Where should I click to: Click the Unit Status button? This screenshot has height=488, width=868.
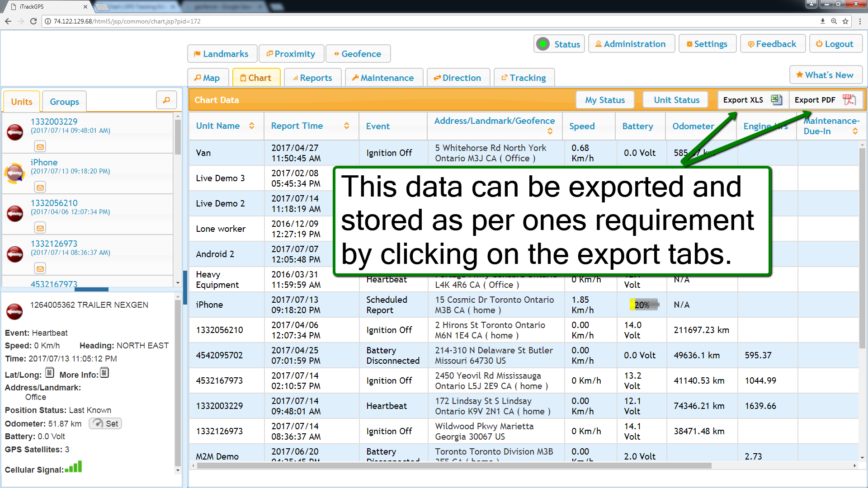click(676, 100)
